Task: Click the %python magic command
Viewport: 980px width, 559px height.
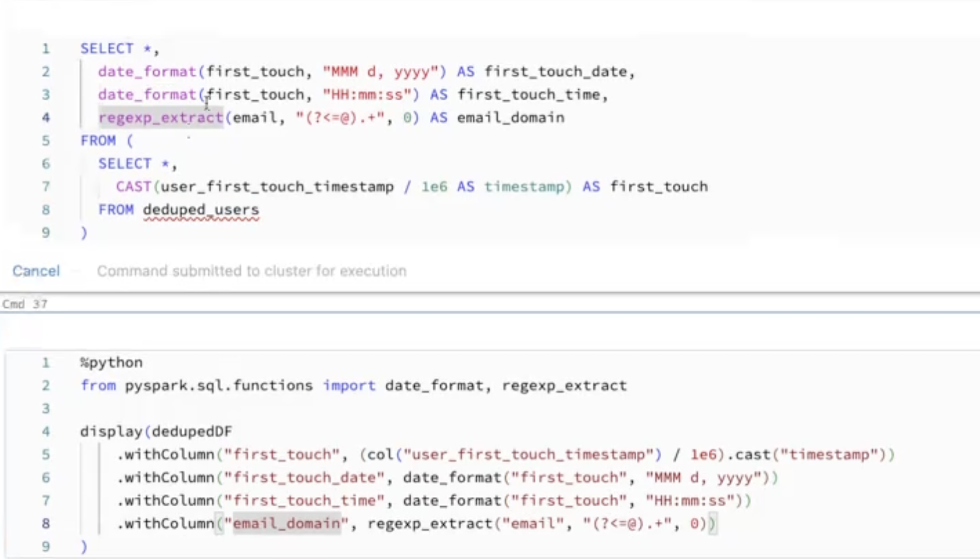Action: (112, 362)
